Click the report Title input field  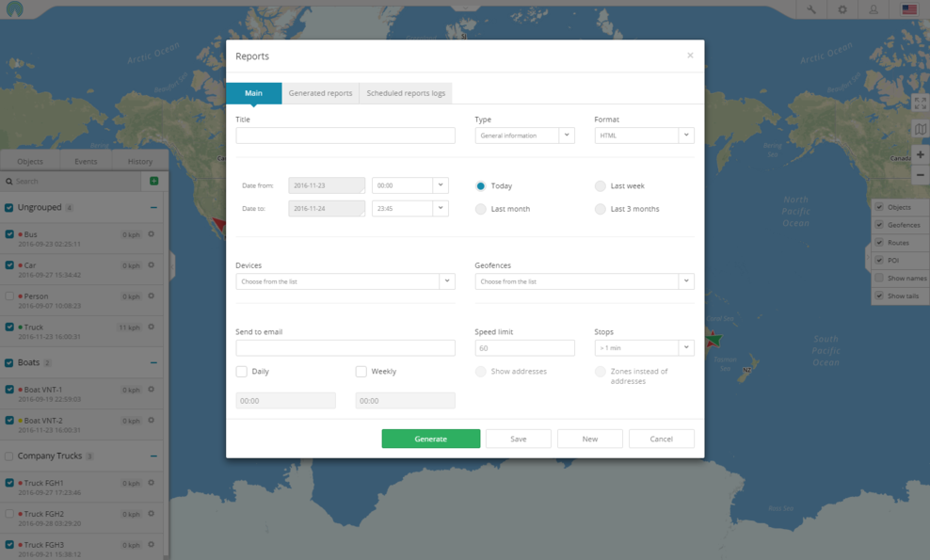click(x=345, y=136)
